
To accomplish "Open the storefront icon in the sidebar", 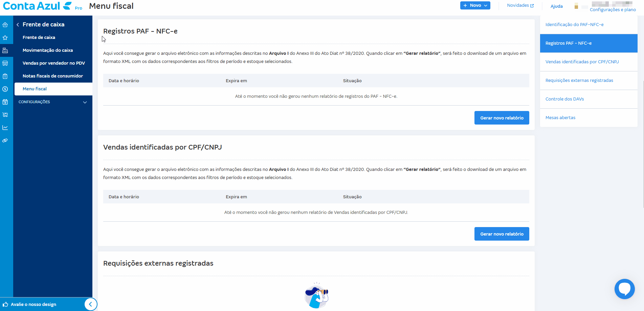I will click(x=6, y=63).
